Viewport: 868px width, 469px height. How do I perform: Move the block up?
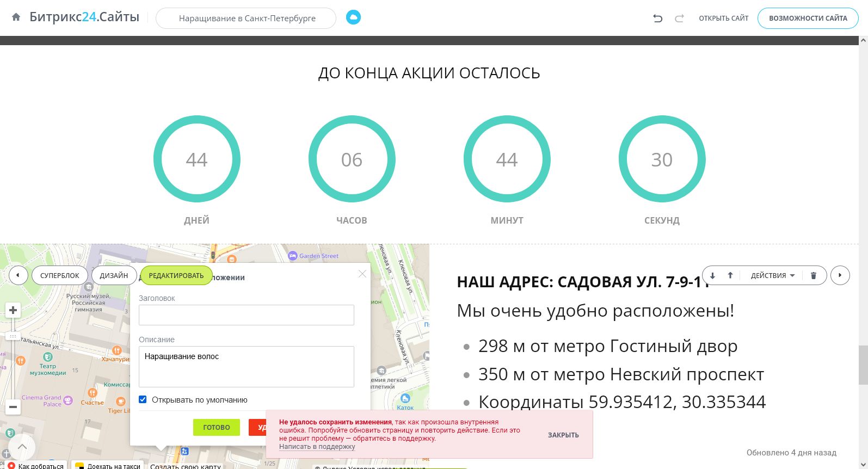730,275
